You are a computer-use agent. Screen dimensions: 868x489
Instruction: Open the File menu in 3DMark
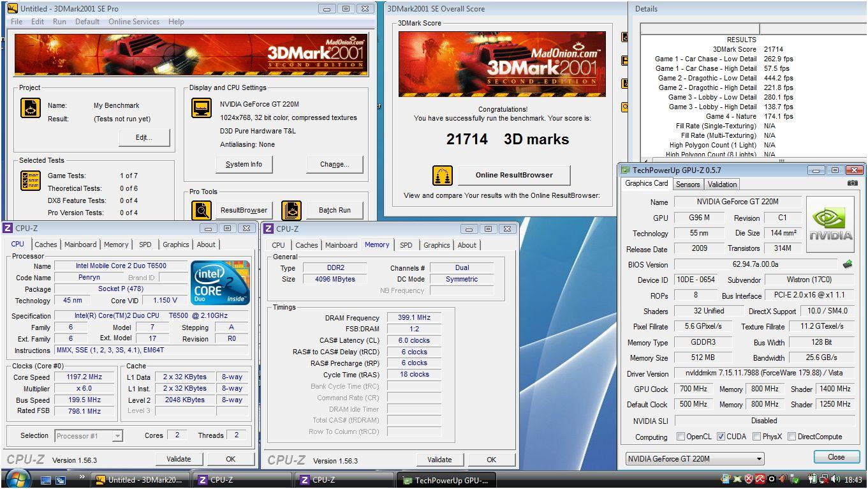point(17,22)
